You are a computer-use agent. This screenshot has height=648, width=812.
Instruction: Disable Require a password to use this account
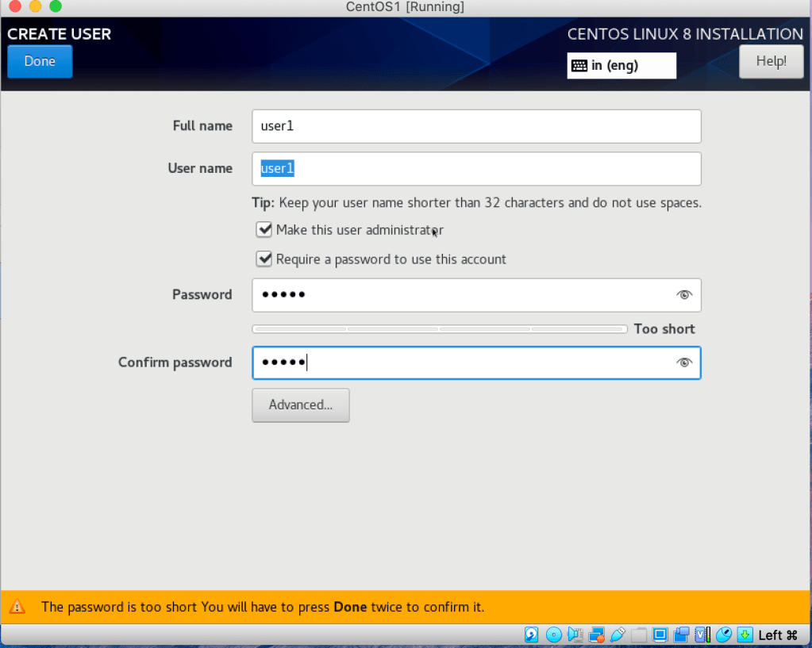[x=264, y=259]
